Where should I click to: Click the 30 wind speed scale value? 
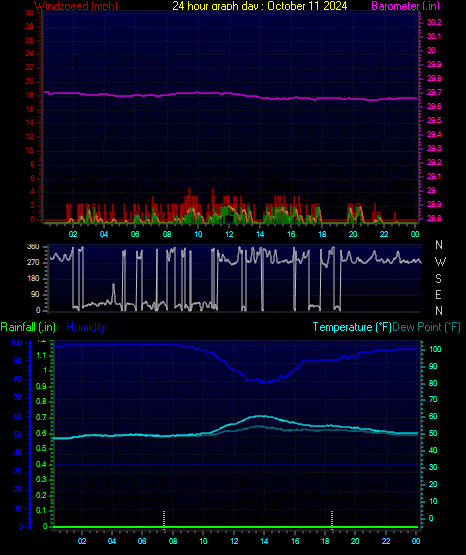click(x=30, y=13)
